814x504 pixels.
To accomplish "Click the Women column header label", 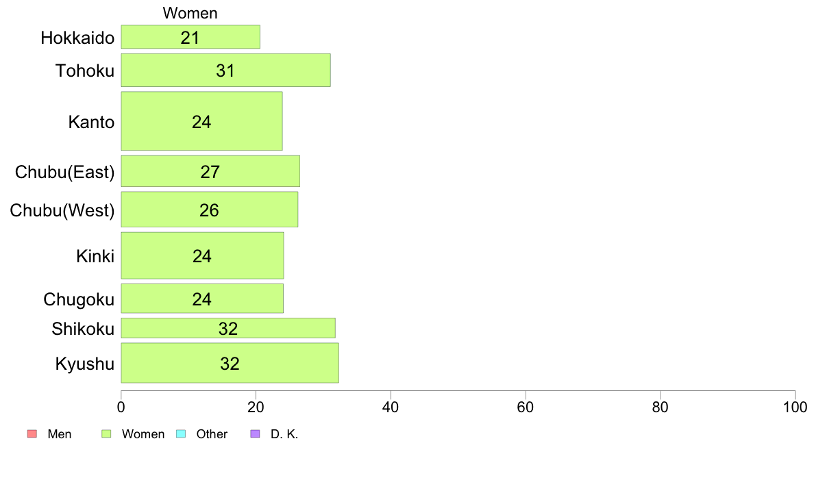I will pyautogui.click(x=190, y=13).
